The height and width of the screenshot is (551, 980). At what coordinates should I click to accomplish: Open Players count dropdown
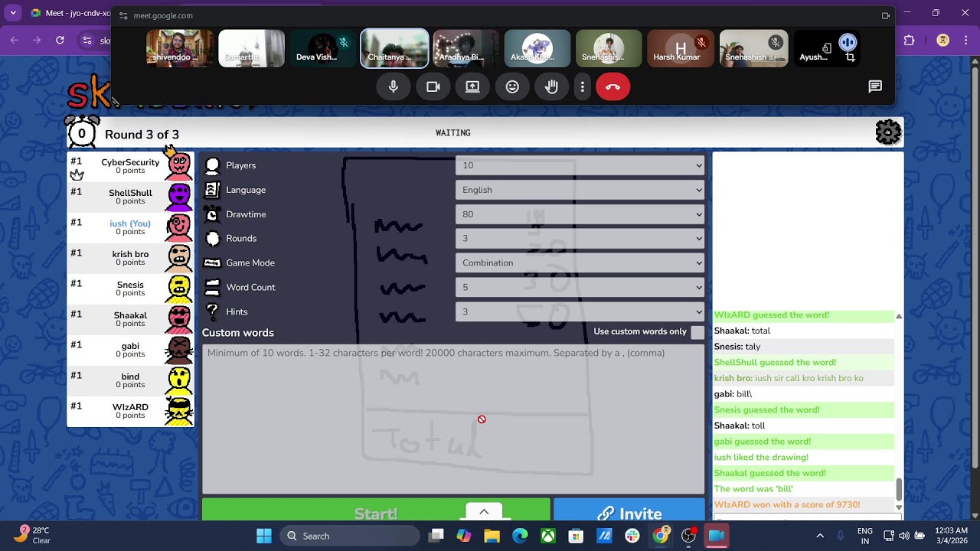pos(580,165)
